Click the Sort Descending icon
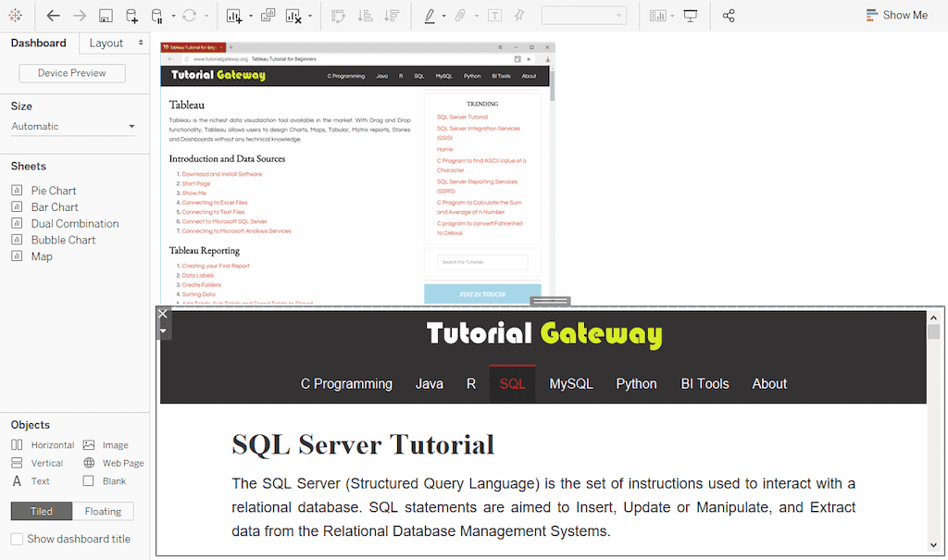 click(x=392, y=16)
